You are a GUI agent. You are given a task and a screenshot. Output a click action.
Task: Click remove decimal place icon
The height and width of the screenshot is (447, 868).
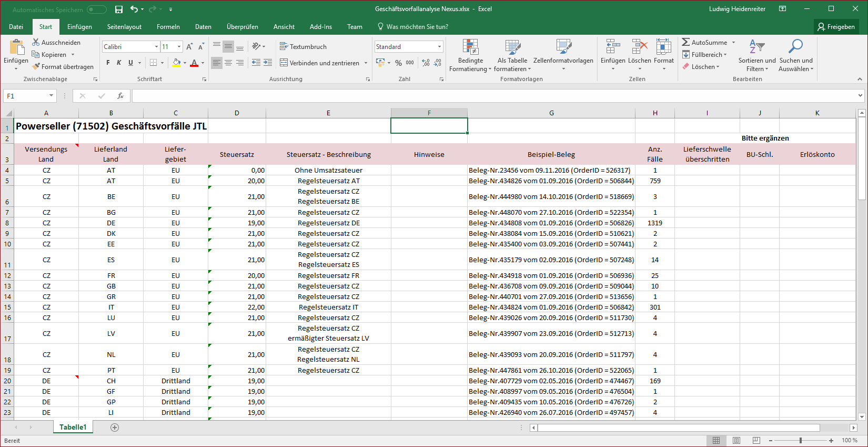(x=438, y=63)
